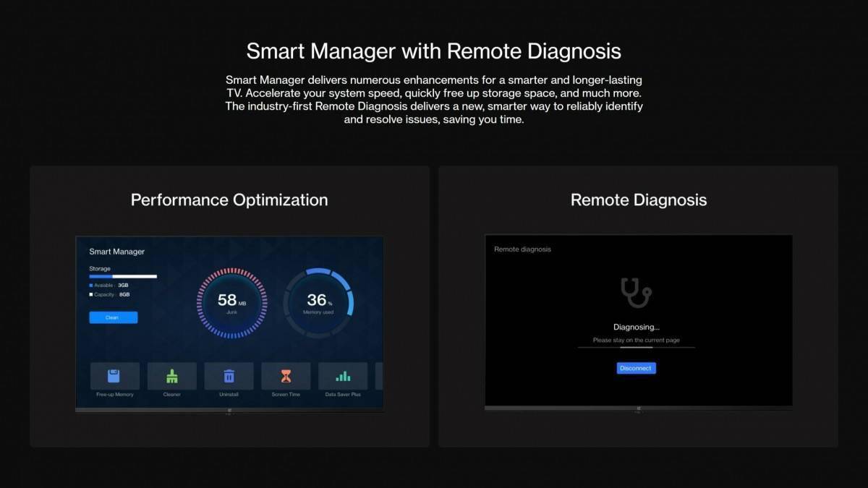Click the Remote diagnosis TV screen preview
The height and width of the screenshot is (488, 868).
coord(639,322)
